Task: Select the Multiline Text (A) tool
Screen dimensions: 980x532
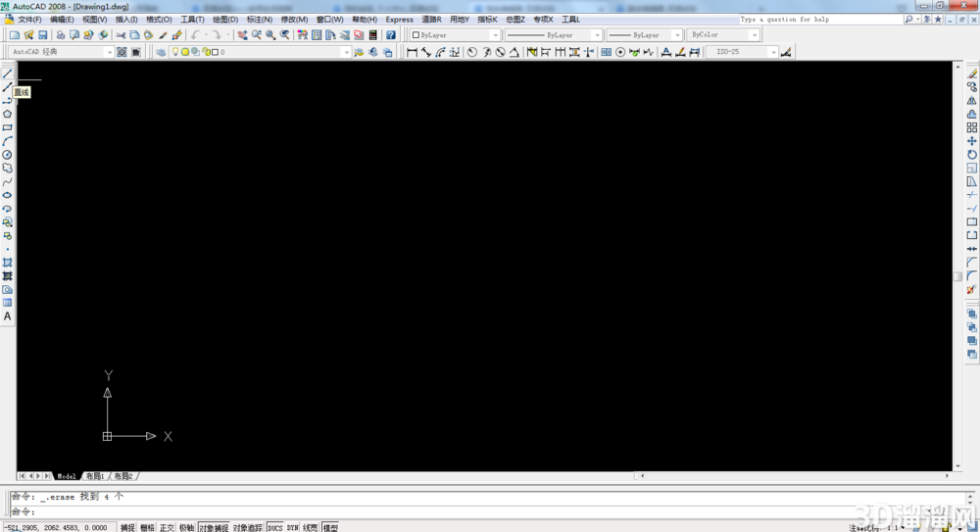Action: point(8,316)
